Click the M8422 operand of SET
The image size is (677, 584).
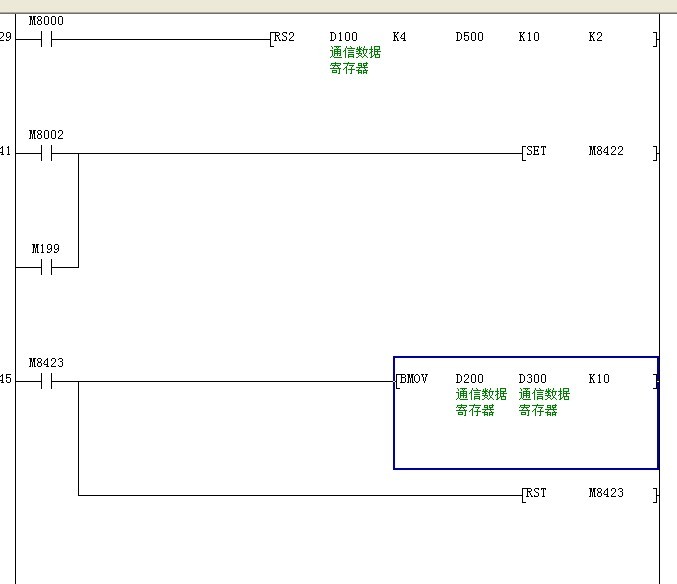[606, 151]
